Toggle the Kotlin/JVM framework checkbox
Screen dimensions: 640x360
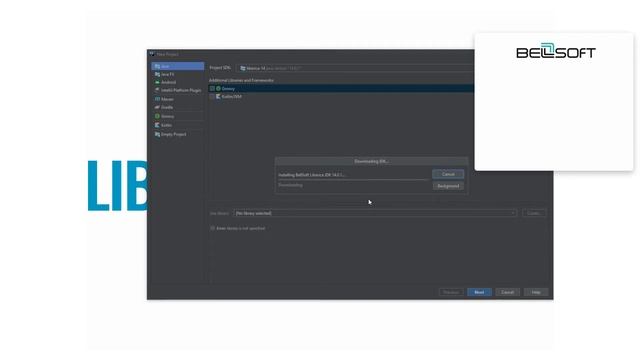click(212, 97)
